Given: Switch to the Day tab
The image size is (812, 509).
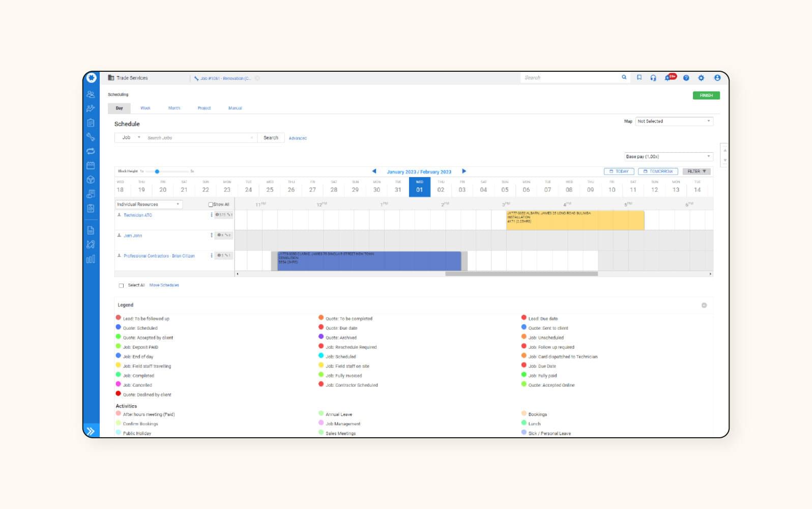Looking at the screenshot, I should click(119, 108).
